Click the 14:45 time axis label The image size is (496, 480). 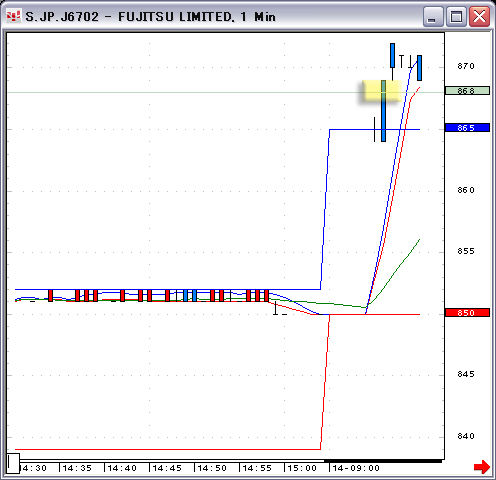coord(167,468)
